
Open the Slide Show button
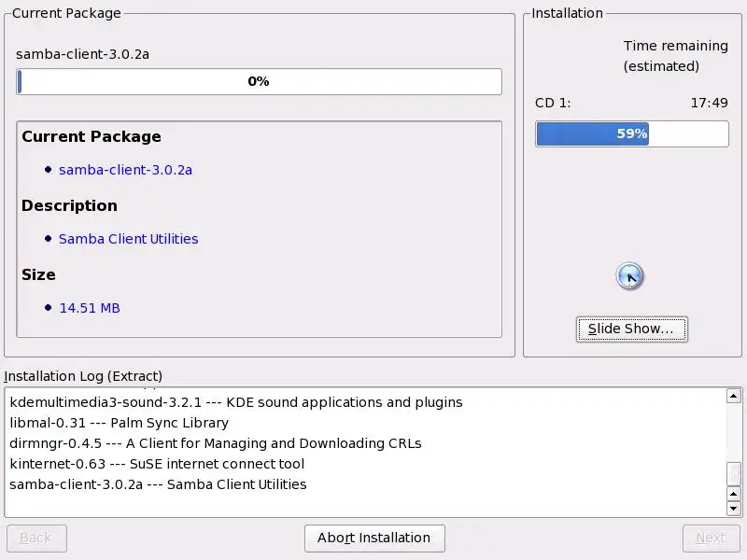tap(631, 329)
